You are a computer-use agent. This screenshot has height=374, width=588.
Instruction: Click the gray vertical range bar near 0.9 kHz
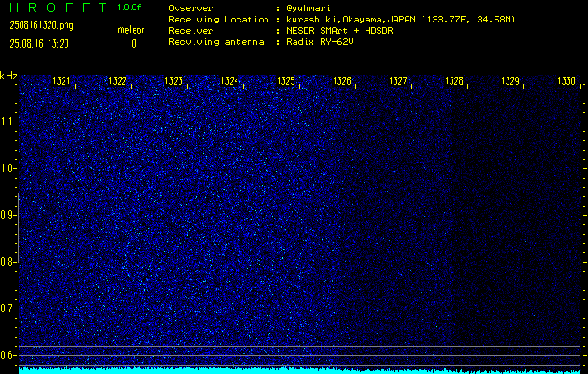(19, 227)
